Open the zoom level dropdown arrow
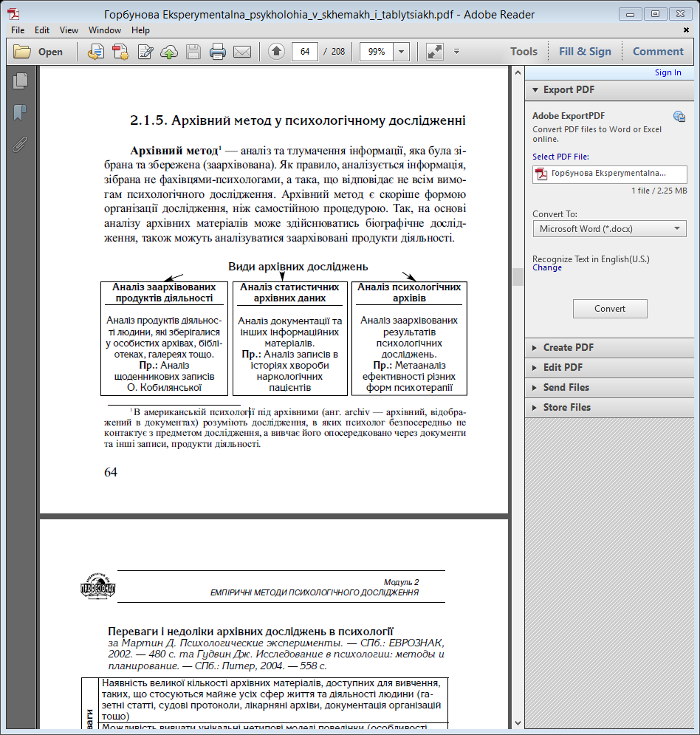Viewport: 700px width, 735px height. 401,52
